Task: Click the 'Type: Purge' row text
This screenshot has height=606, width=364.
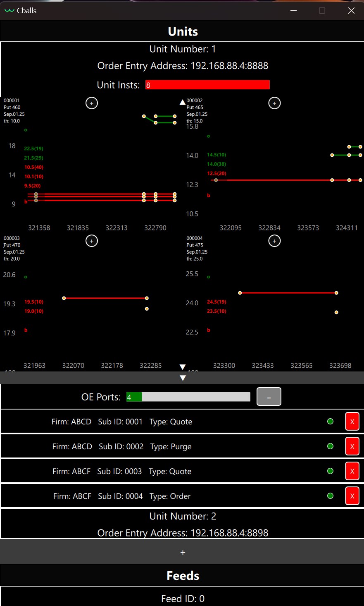Action: point(171,446)
